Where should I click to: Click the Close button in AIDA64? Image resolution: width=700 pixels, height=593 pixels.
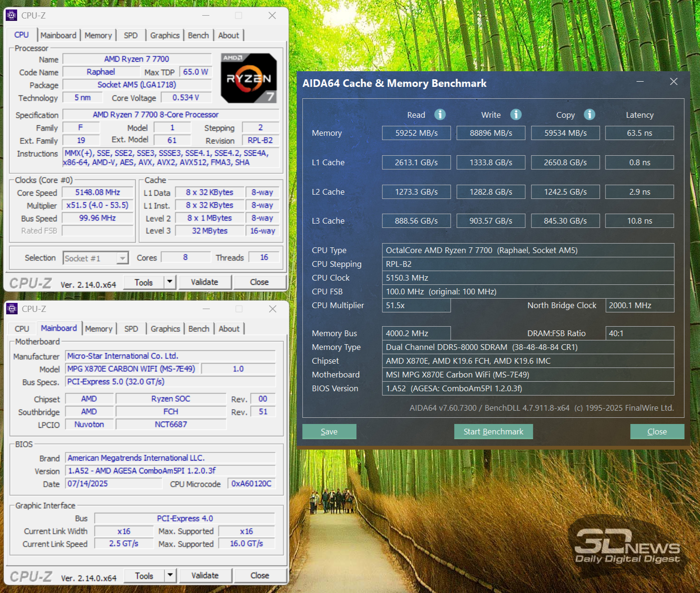[x=657, y=432]
